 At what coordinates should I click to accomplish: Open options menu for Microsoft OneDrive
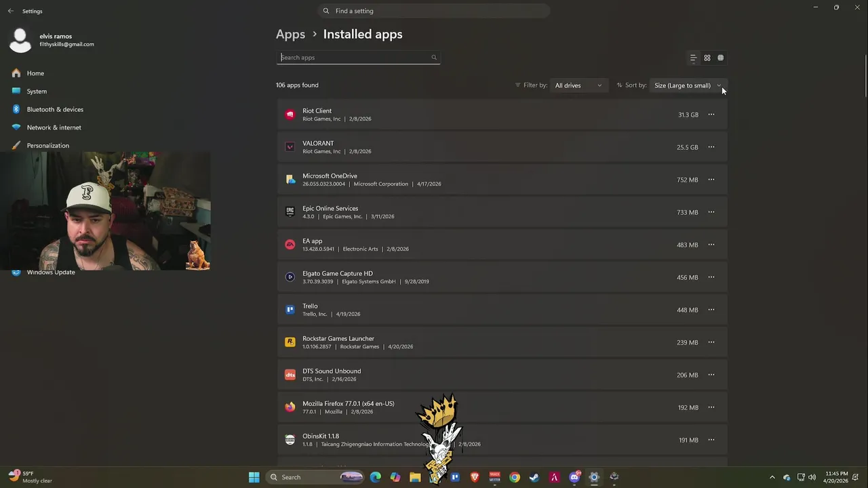(711, 180)
